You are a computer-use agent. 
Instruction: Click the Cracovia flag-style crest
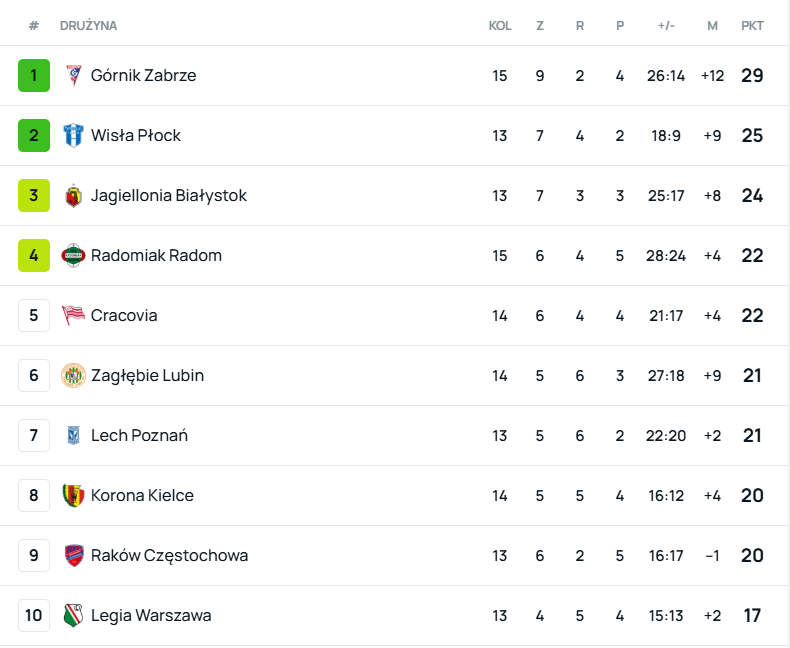[x=74, y=315]
